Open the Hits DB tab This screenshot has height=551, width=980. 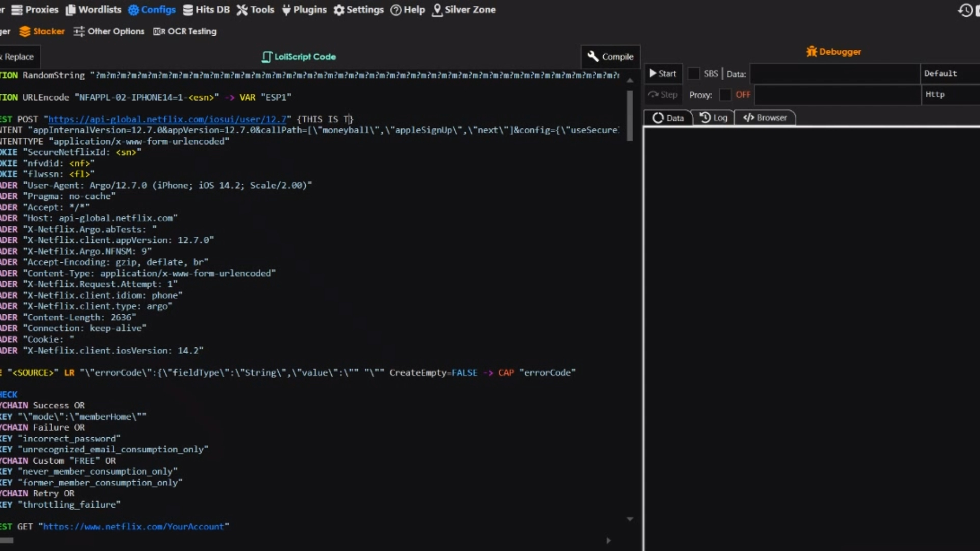pos(206,10)
